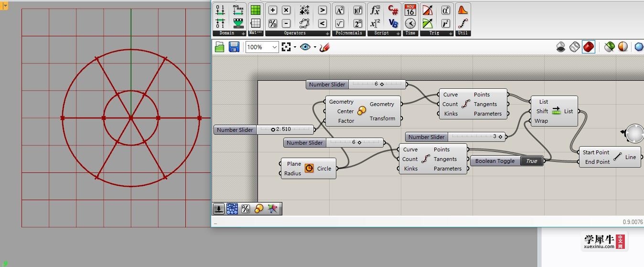This screenshot has height=267, width=644.
Task: Toggle preview selected objects only
Action: coord(609,47)
